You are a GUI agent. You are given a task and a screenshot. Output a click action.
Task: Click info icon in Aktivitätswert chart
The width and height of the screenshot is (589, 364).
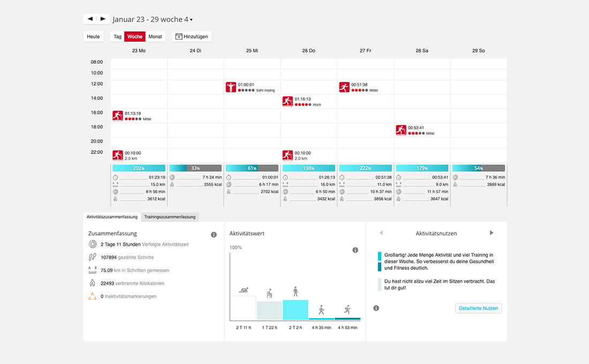pos(355,250)
